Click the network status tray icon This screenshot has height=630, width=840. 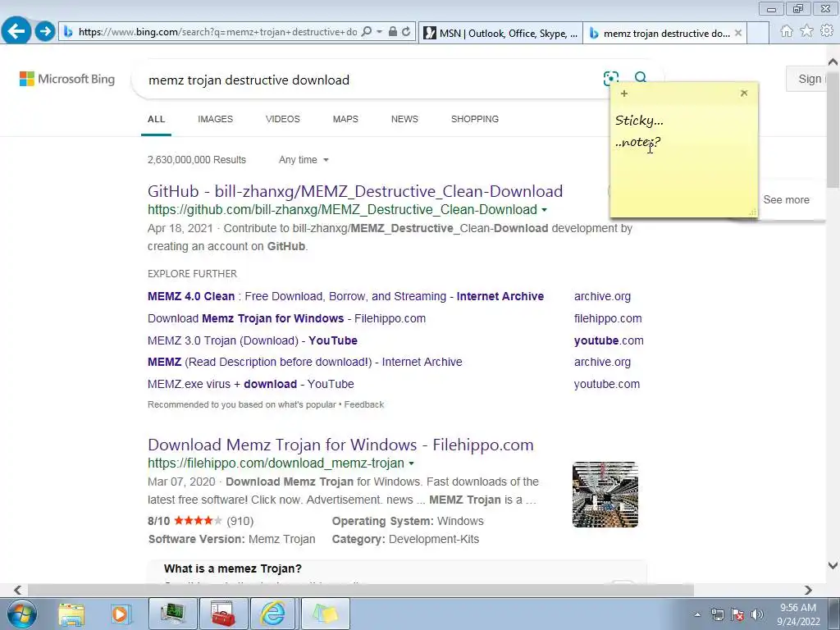click(717, 614)
